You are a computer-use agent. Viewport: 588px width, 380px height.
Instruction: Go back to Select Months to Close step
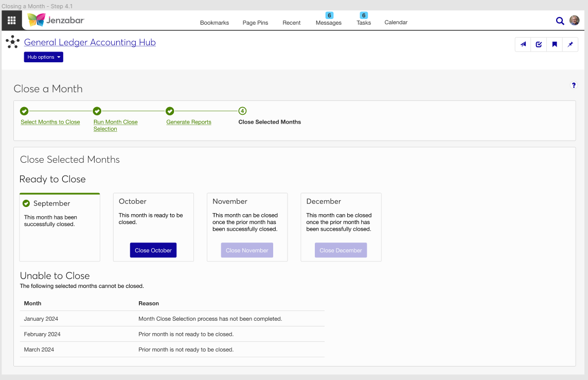point(50,122)
